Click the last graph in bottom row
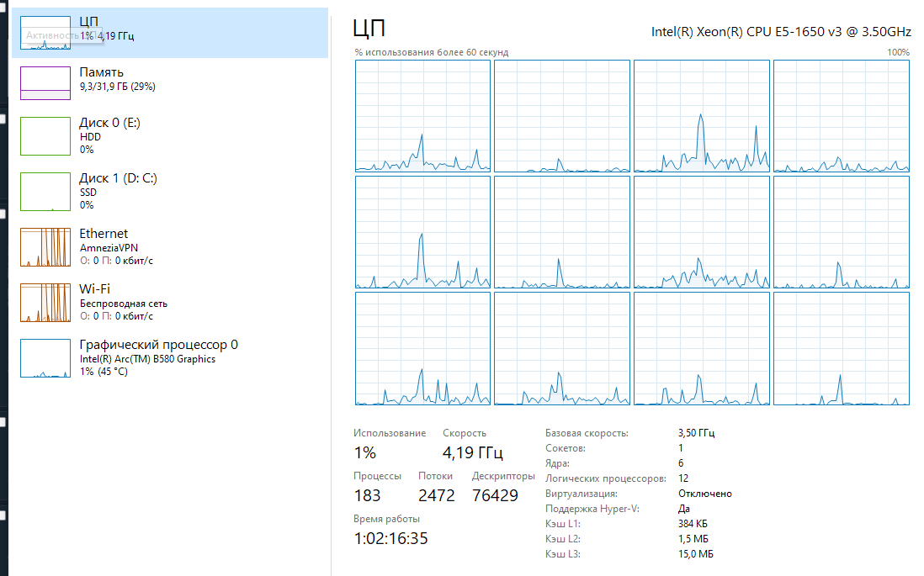924x576 pixels. tap(841, 349)
